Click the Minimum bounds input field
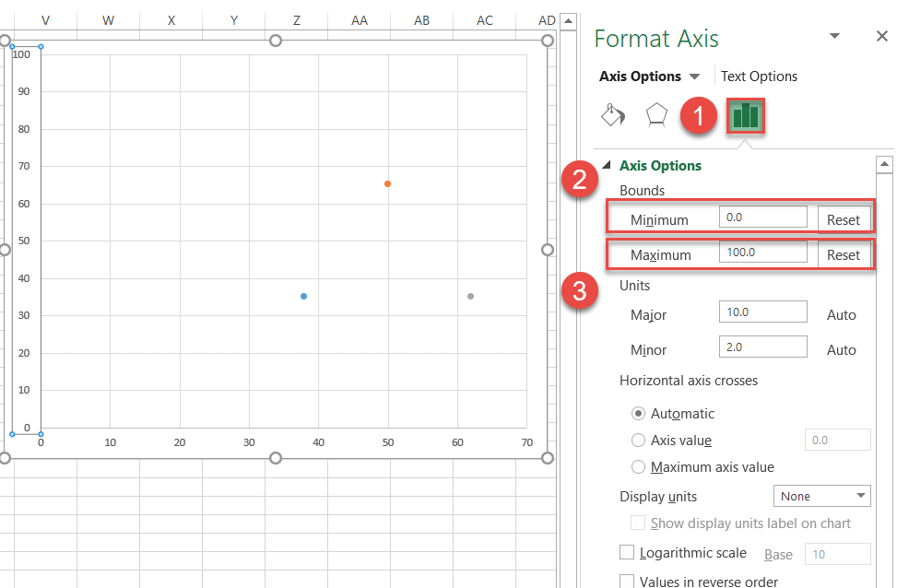Image resolution: width=897 pixels, height=588 pixels. click(762, 217)
